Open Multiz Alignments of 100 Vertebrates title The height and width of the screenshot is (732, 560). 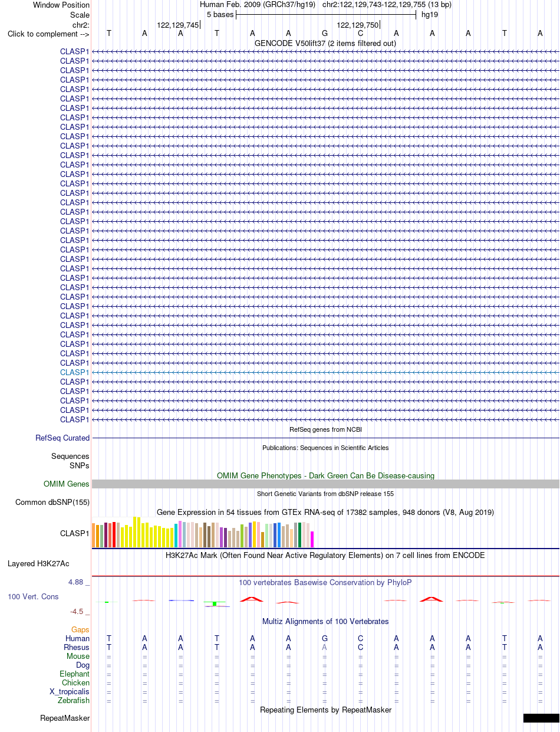click(x=325, y=622)
